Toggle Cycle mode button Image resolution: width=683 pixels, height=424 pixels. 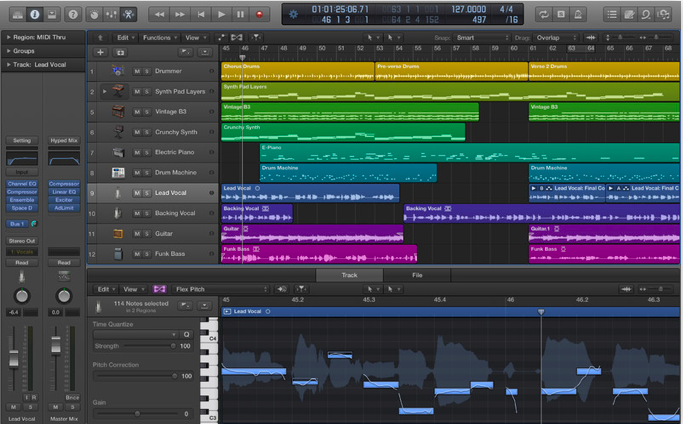click(x=544, y=14)
